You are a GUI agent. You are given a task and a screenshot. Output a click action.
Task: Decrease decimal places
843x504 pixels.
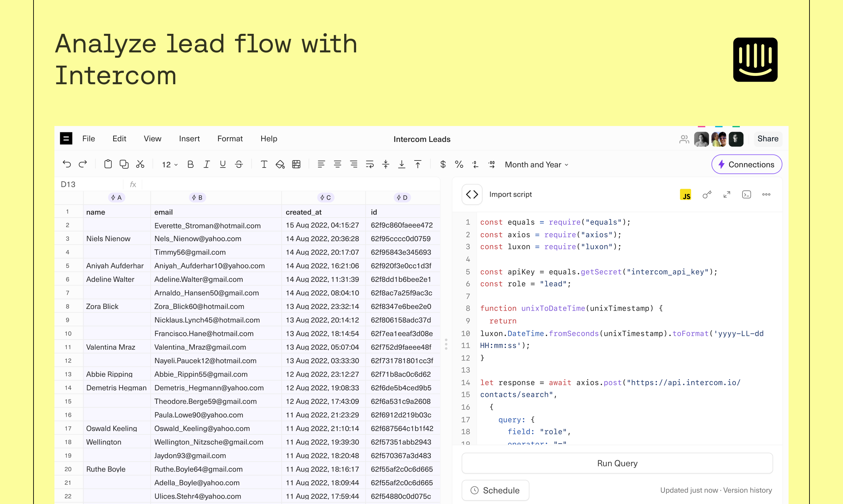point(475,164)
